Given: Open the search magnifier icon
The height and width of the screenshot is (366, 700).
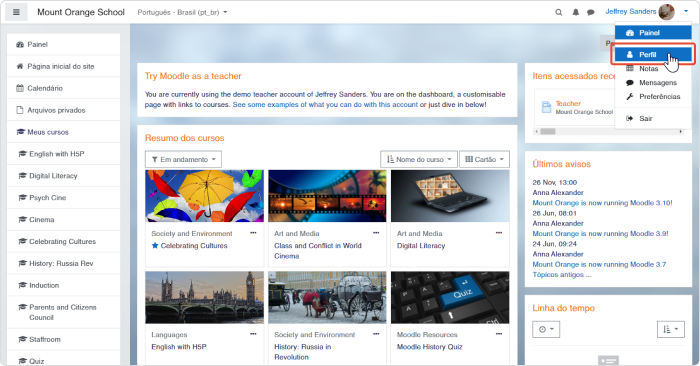Looking at the screenshot, I should (558, 12).
